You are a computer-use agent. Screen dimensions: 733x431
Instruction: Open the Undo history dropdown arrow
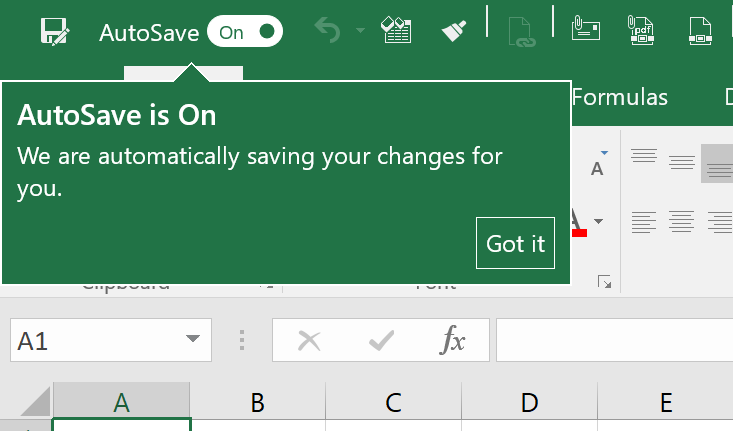coord(360,31)
